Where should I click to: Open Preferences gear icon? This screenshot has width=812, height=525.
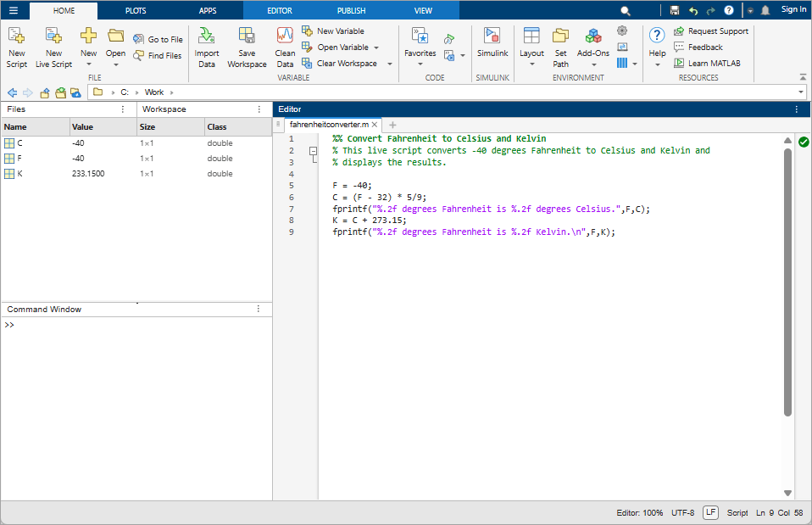[x=622, y=31]
